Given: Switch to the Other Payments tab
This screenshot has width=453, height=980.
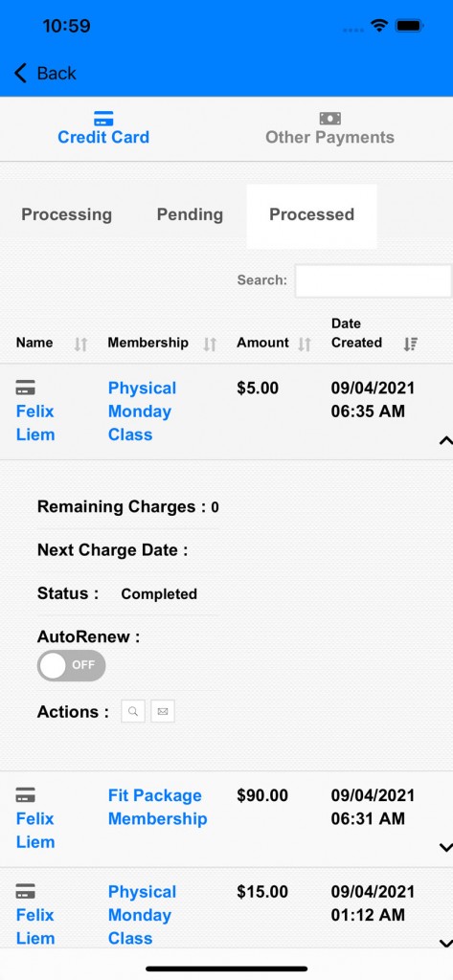Looking at the screenshot, I should tap(329, 129).
